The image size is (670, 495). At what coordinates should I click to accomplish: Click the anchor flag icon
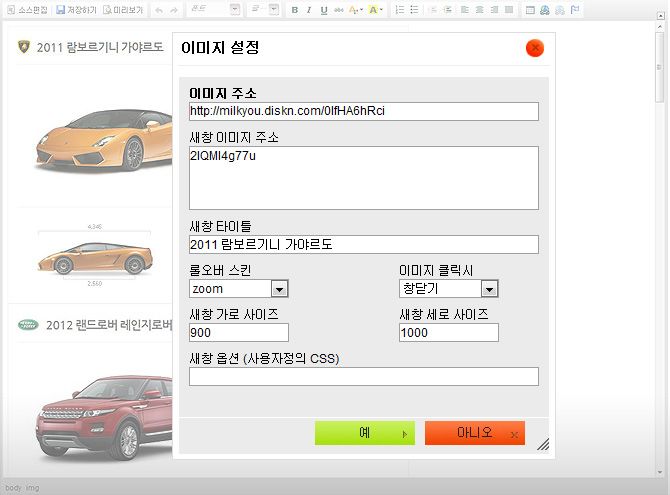click(575, 10)
